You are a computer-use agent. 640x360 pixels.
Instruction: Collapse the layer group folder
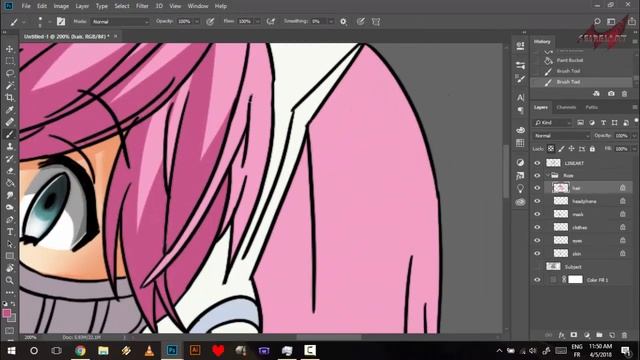pyautogui.click(x=547, y=175)
